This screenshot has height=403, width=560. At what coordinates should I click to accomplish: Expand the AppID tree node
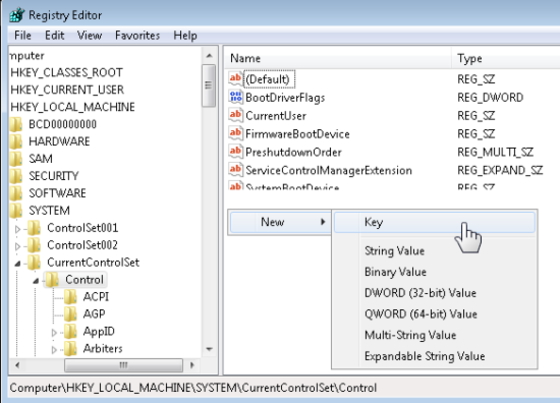[x=54, y=333]
